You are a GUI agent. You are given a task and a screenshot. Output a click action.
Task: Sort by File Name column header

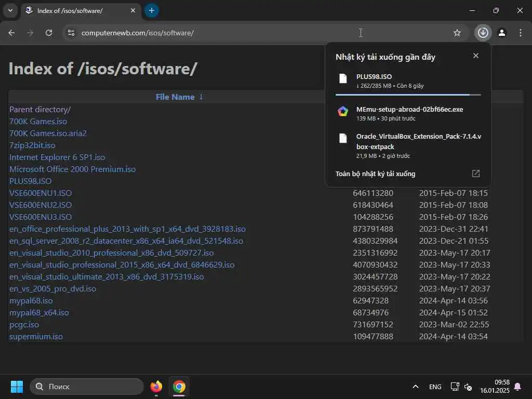pos(175,97)
